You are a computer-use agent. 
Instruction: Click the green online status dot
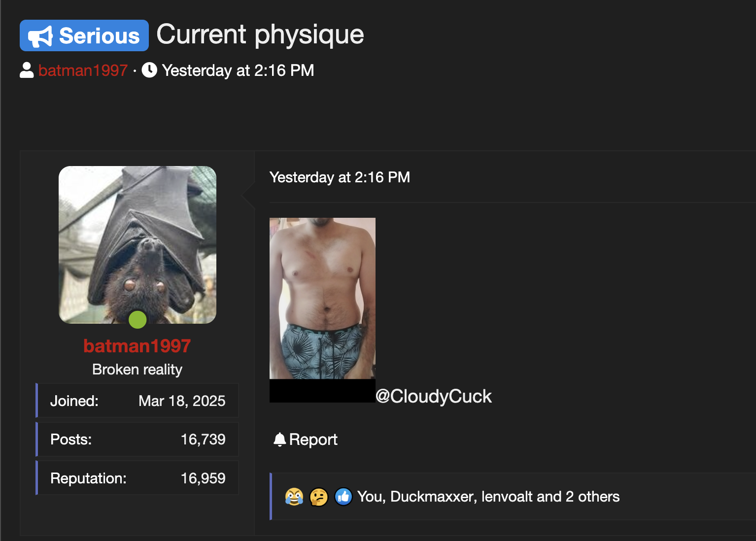(137, 319)
